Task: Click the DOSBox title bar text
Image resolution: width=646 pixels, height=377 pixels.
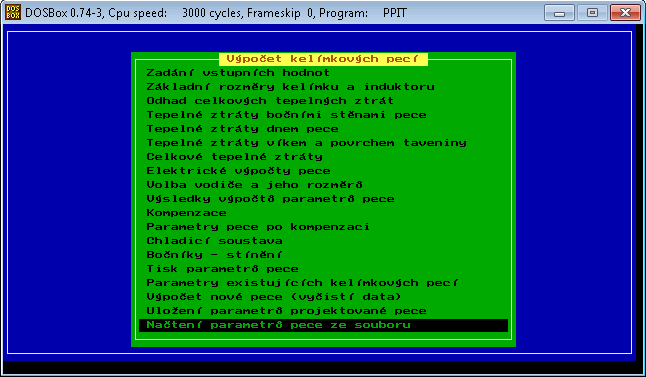Action: pos(216,13)
